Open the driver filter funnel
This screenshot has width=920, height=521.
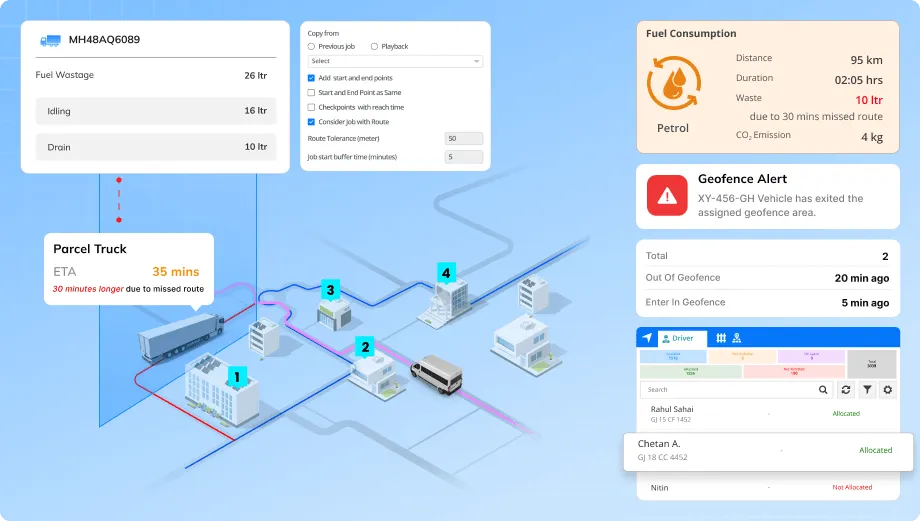click(x=867, y=390)
